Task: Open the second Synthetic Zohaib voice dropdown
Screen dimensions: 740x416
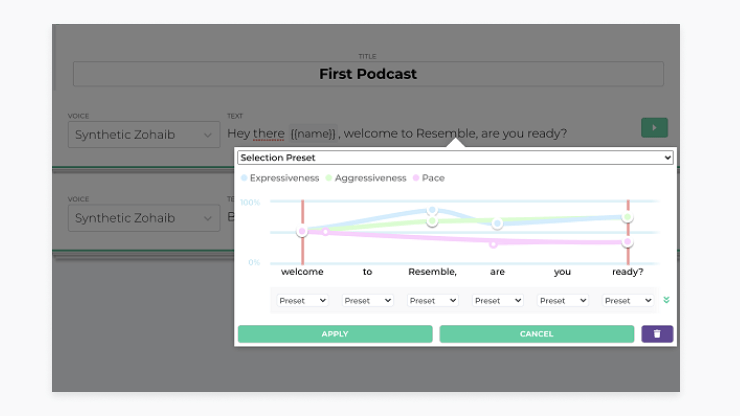Action: (x=144, y=218)
